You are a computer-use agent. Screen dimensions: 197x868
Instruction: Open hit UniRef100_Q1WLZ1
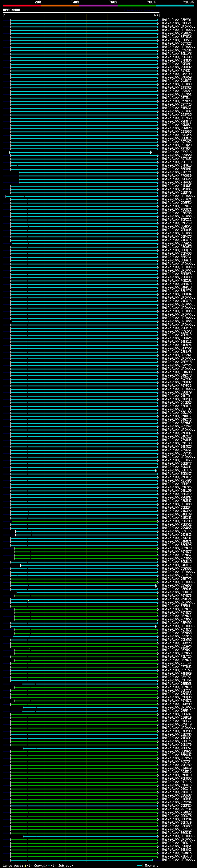(x=177, y=23)
